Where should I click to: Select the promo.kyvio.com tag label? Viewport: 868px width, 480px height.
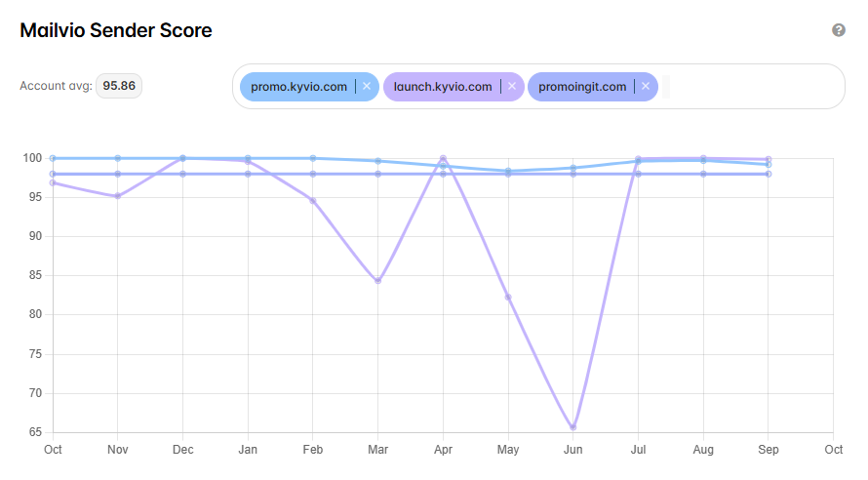pos(299,87)
